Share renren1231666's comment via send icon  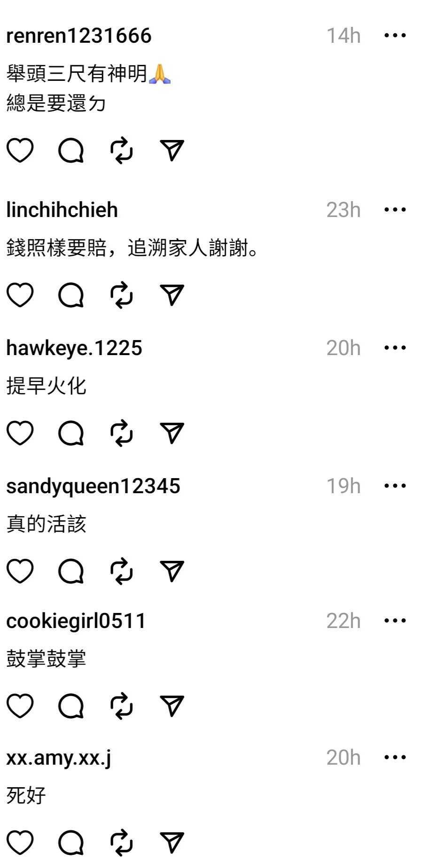pos(172,151)
